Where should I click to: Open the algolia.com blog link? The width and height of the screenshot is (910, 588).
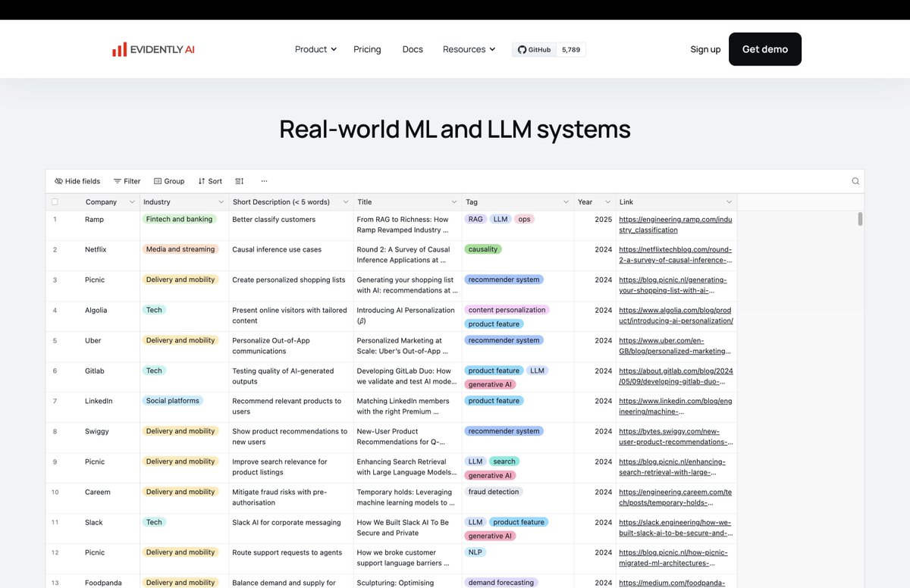pos(676,315)
